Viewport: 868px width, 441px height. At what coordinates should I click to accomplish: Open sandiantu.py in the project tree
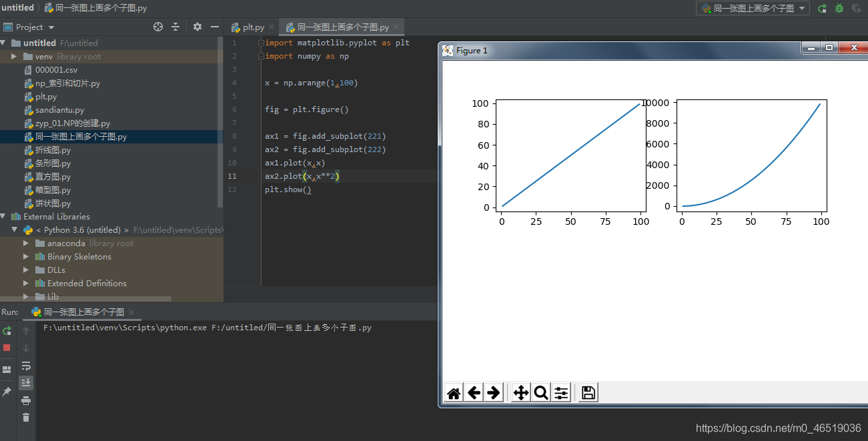[x=59, y=109]
